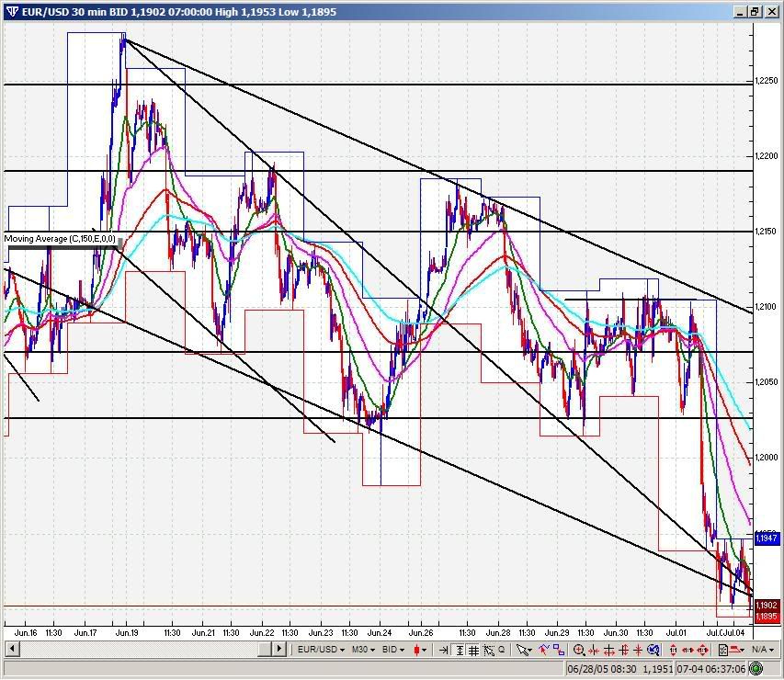The height and width of the screenshot is (680, 784).
Task: Click the blue linked-squares objects icon
Action: tap(559, 650)
